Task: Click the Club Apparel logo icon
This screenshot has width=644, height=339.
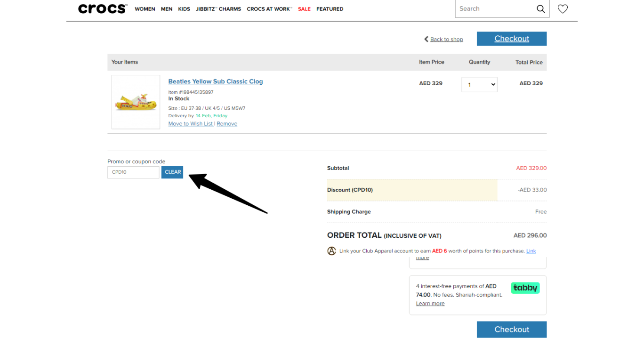Action: click(x=331, y=251)
